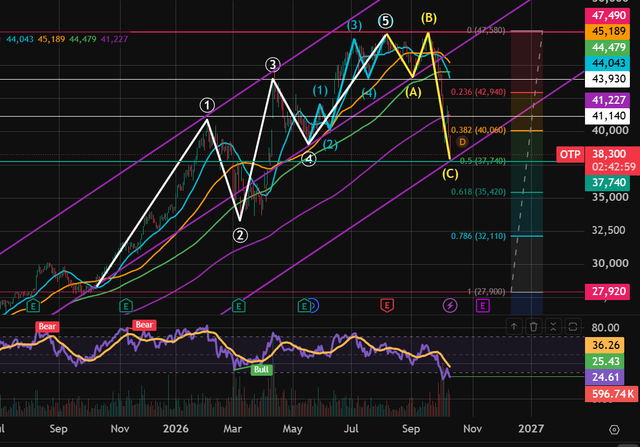Select the cyan (1) sub-wave label

pos(320,90)
